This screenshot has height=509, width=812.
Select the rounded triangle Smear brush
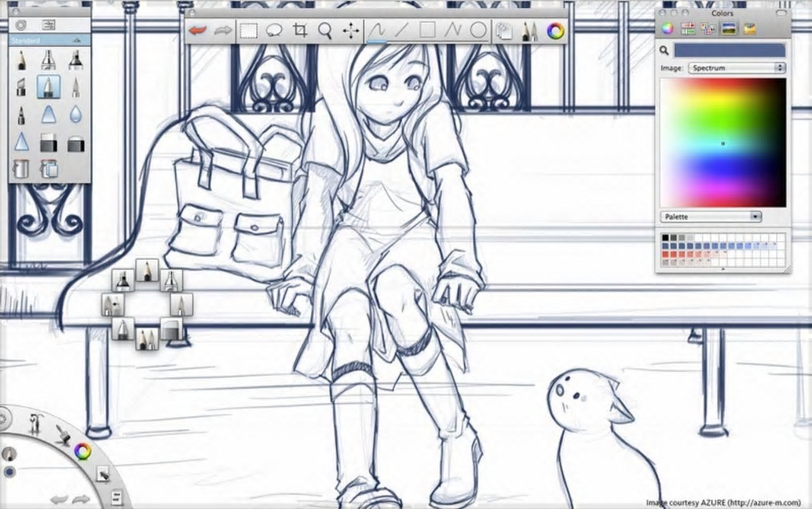pos(48,115)
